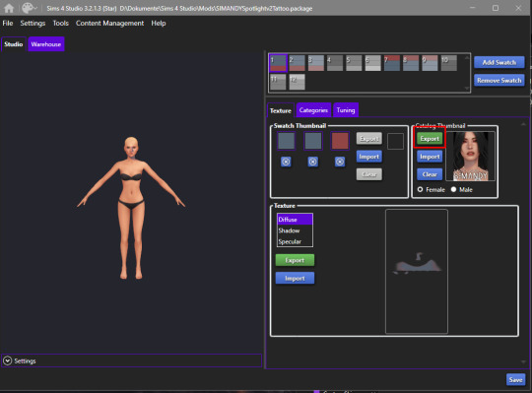Click second gray-blue swatch thumbnail color box

[313, 141]
